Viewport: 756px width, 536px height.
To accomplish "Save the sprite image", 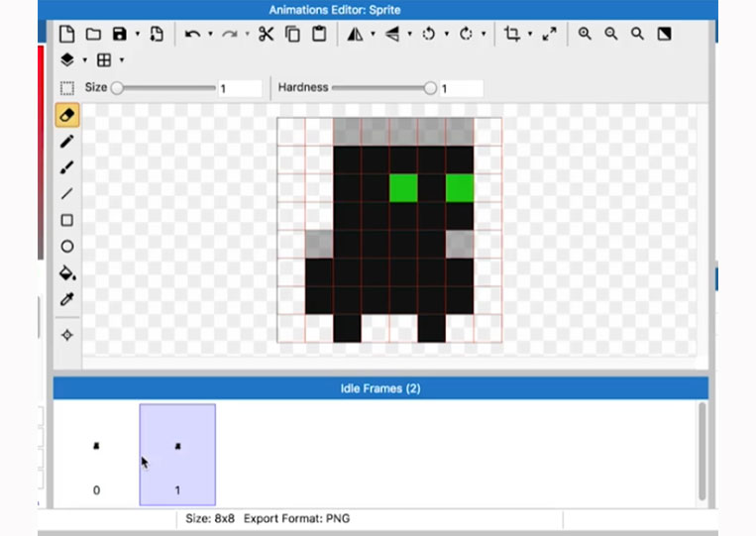I will 119,35.
